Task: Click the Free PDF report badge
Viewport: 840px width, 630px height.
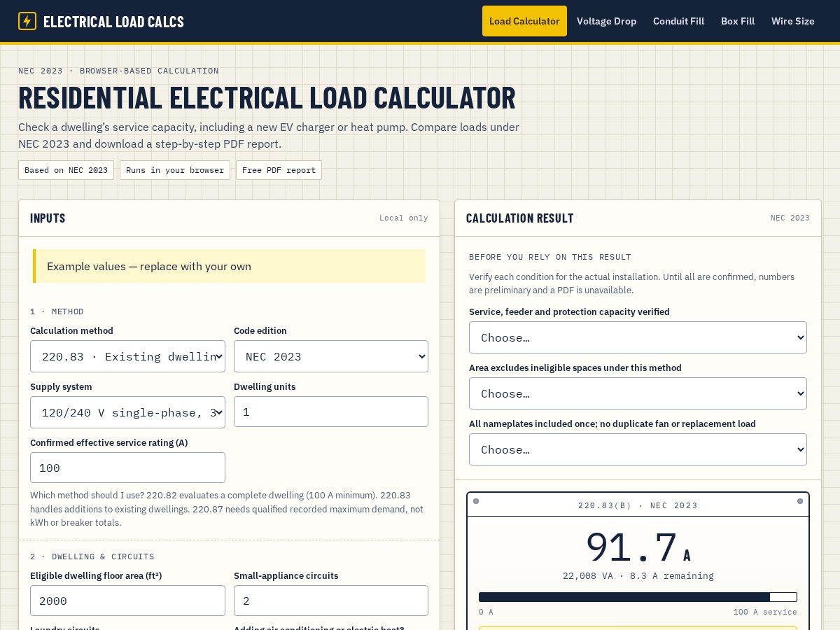Action: coord(279,170)
